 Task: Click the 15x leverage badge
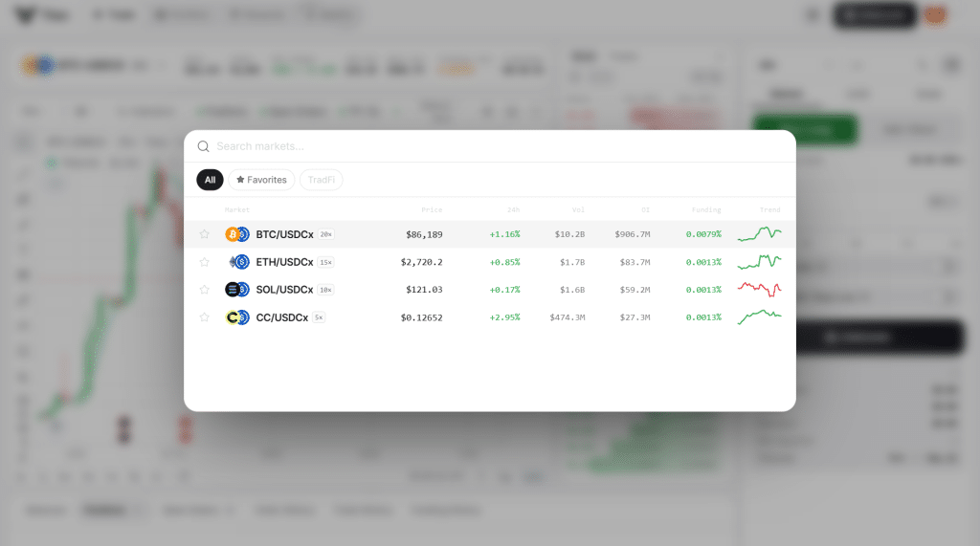[325, 262]
